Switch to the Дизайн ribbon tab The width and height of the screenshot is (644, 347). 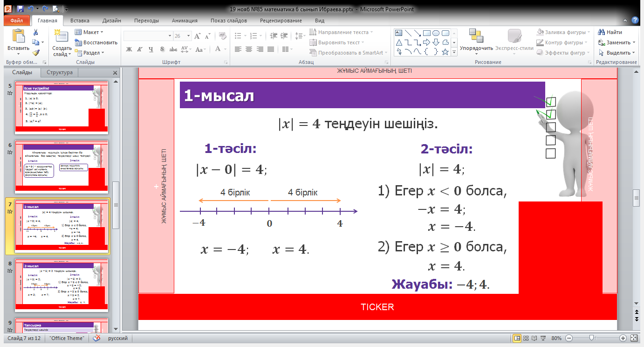[111, 21]
